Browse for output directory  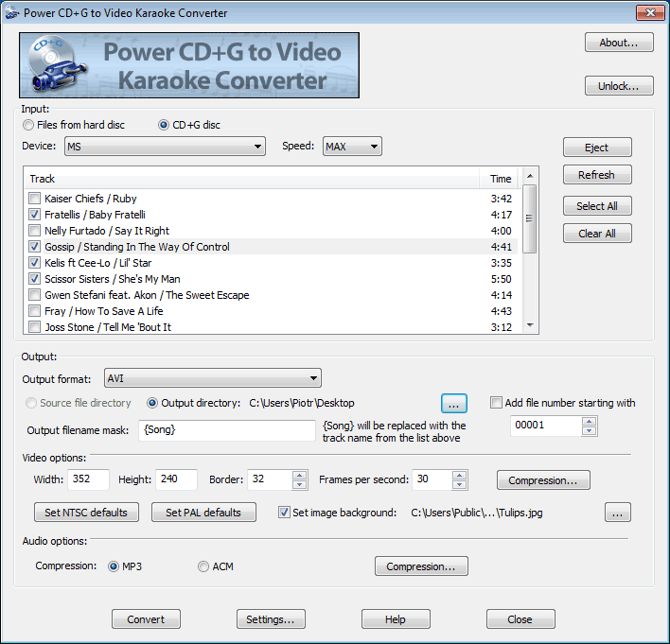pyautogui.click(x=454, y=404)
